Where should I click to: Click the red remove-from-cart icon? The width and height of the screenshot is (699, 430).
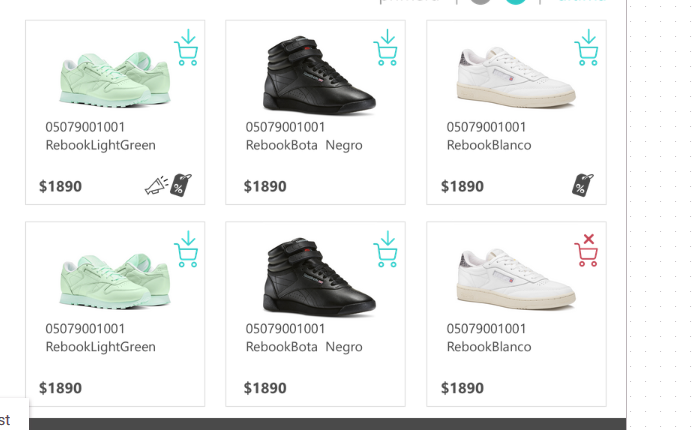pyautogui.click(x=587, y=250)
